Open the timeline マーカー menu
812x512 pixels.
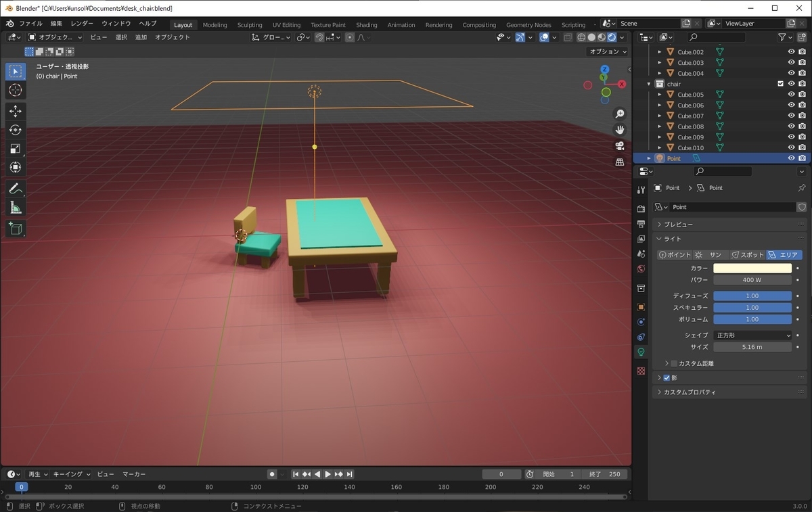[134, 474]
